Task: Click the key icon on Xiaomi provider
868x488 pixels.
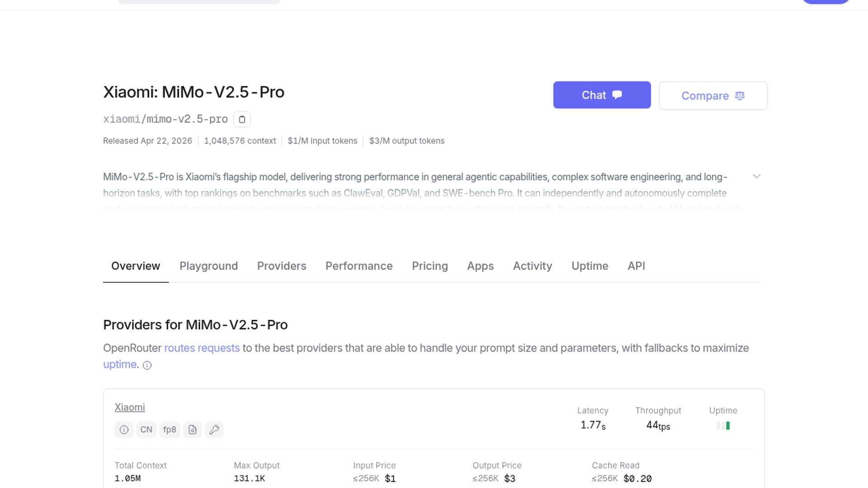Action: point(214,430)
